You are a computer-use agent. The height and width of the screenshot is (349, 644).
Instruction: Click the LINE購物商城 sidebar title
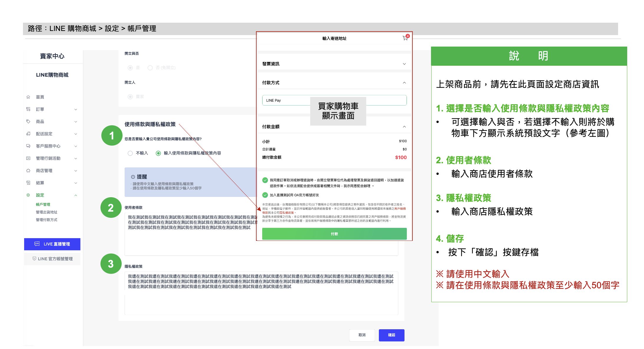52,75
